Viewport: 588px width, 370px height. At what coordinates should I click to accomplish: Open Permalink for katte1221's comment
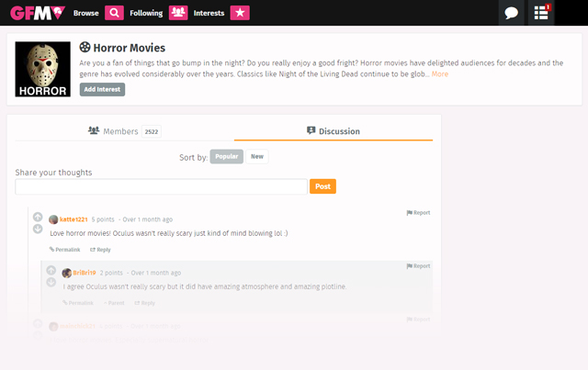(x=65, y=250)
